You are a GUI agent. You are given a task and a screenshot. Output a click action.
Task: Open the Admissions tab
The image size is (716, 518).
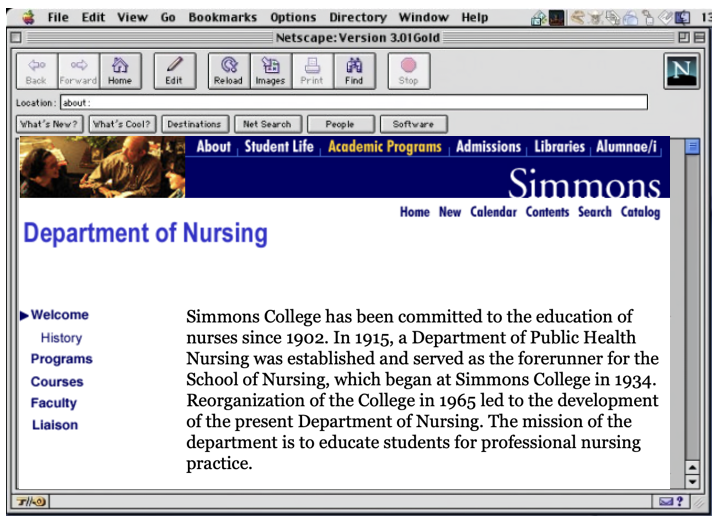[x=489, y=147]
